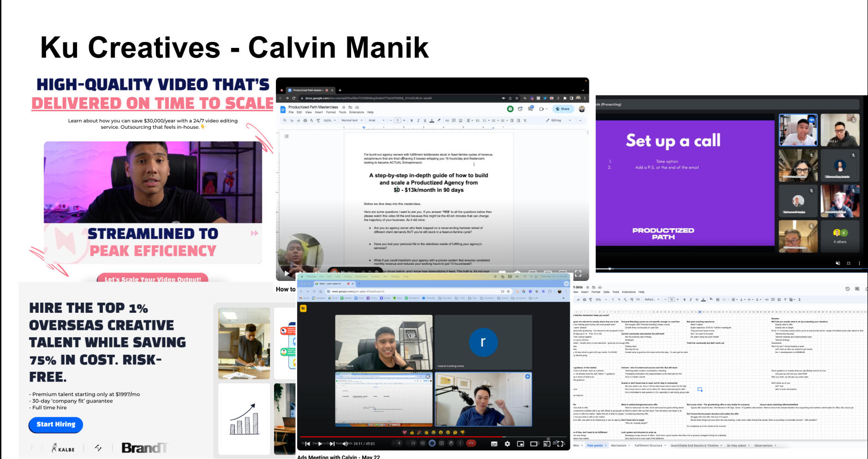
Task: Open the Tools menu in Google Sheets
Action: [616, 292]
